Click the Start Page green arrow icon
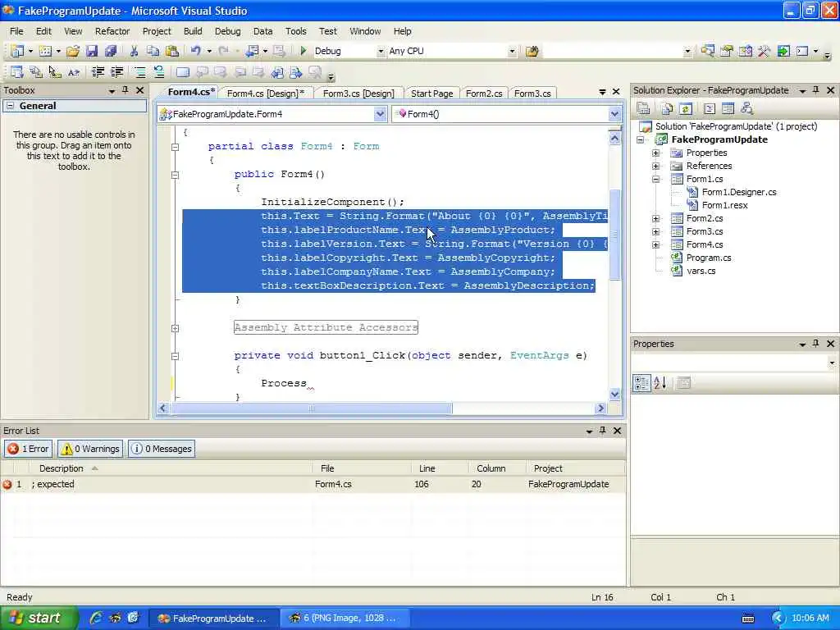The width and height of the screenshot is (840, 630). [x=783, y=51]
